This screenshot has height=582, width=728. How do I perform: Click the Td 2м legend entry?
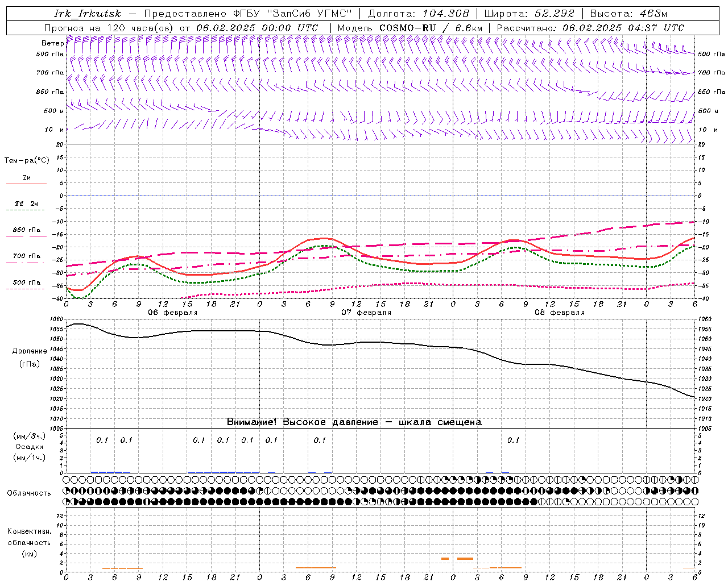click(x=27, y=203)
